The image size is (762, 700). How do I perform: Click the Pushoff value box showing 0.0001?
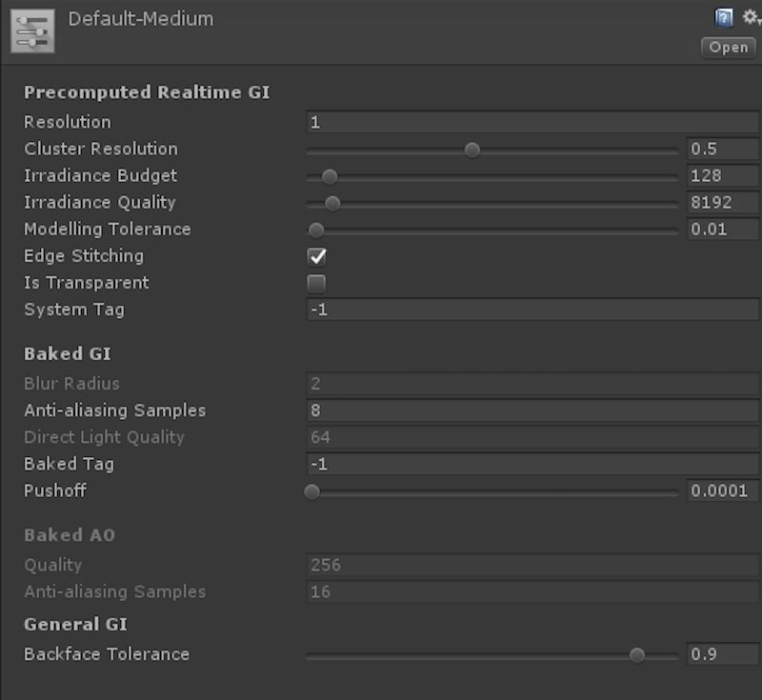coord(724,491)
